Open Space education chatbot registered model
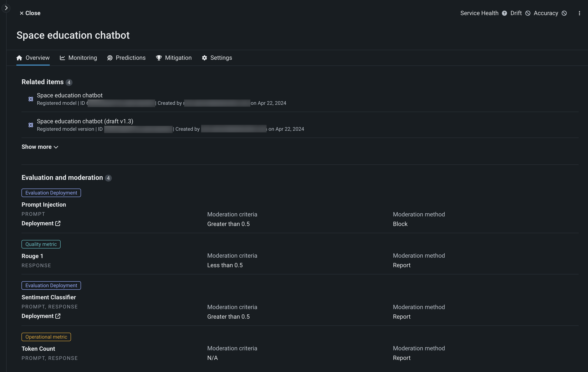This screenshot has width=588, height=372. (x=70, y=95)
